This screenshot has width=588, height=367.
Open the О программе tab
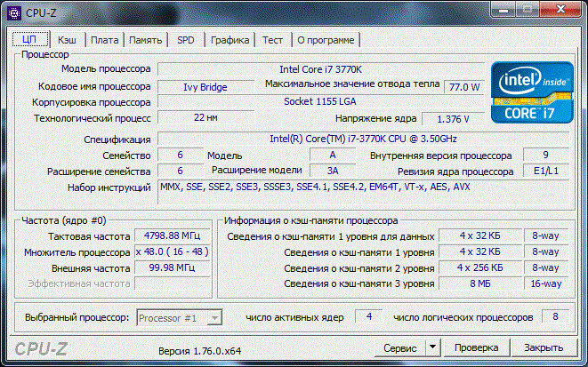326,40
